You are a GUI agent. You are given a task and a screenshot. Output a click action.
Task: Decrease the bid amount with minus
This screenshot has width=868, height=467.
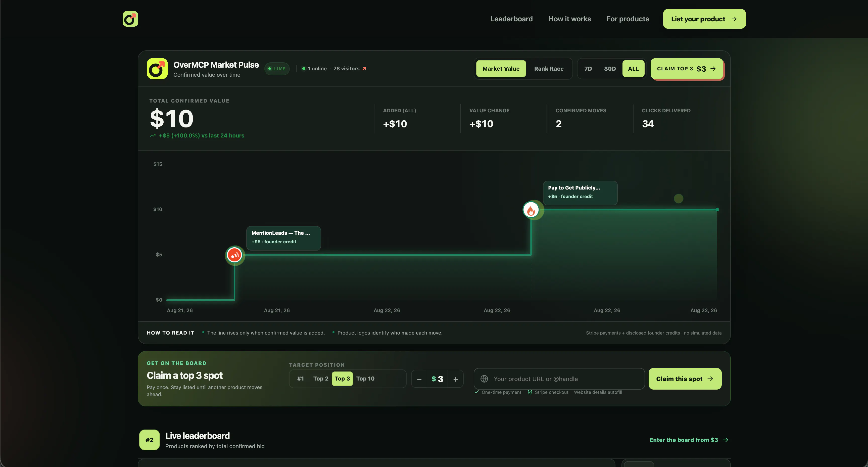[419, 379]
